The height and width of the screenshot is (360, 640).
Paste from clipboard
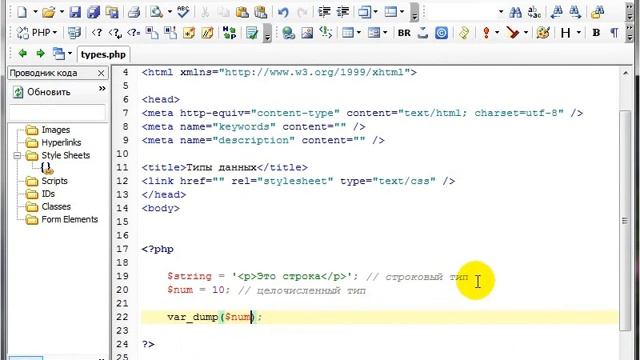(x=242, y=12)
